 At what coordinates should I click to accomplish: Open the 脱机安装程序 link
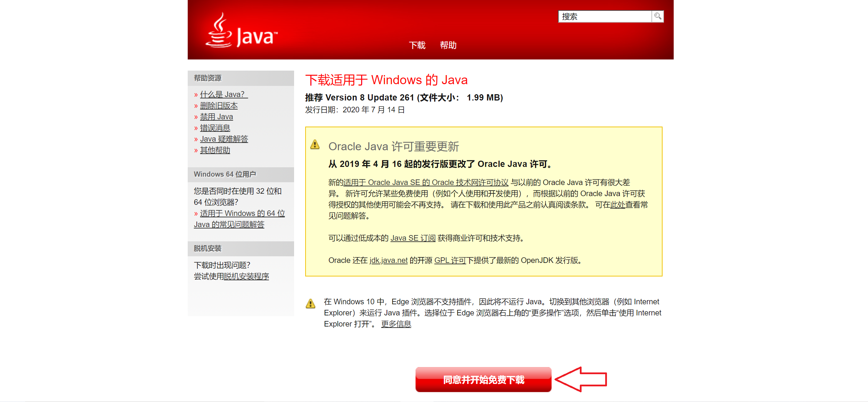point(246,276)
